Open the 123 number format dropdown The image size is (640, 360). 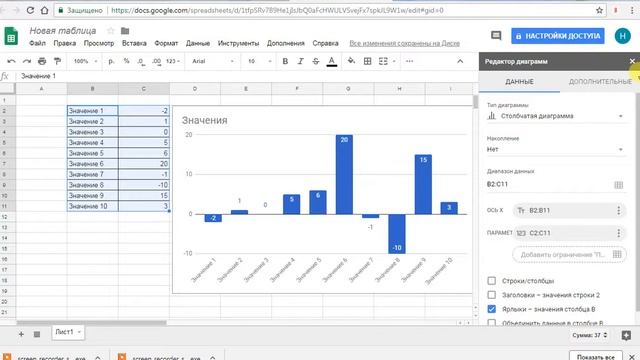tap(173, 61)
